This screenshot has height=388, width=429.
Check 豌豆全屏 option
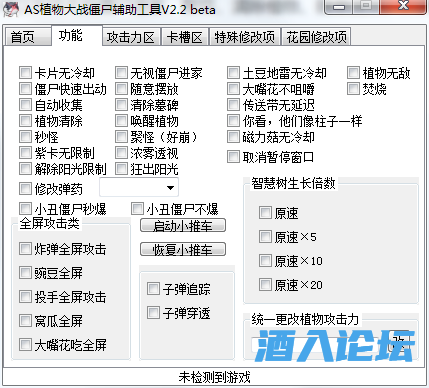click(x=25, y=273)
